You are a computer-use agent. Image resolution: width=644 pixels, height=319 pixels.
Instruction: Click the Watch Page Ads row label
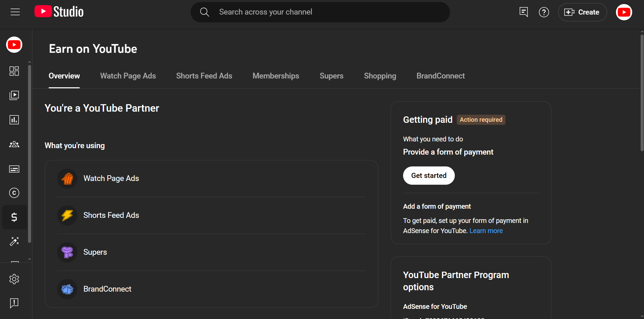click(111, 178)
